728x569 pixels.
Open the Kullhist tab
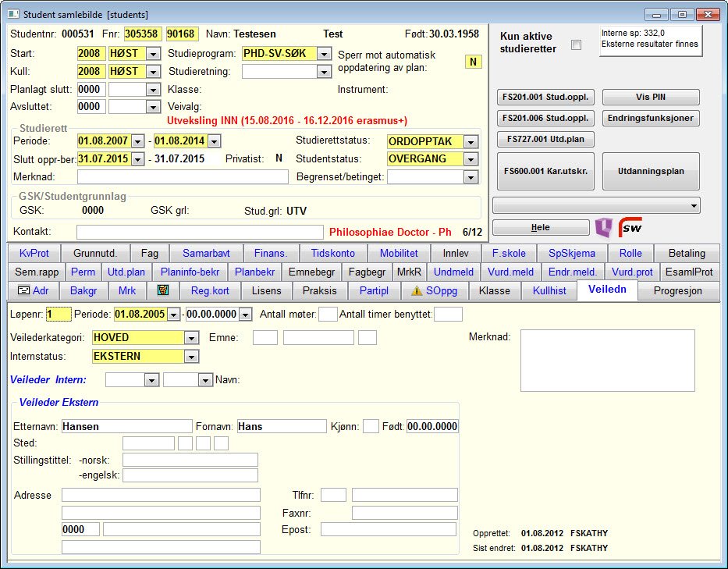click(x=549, y=291)
